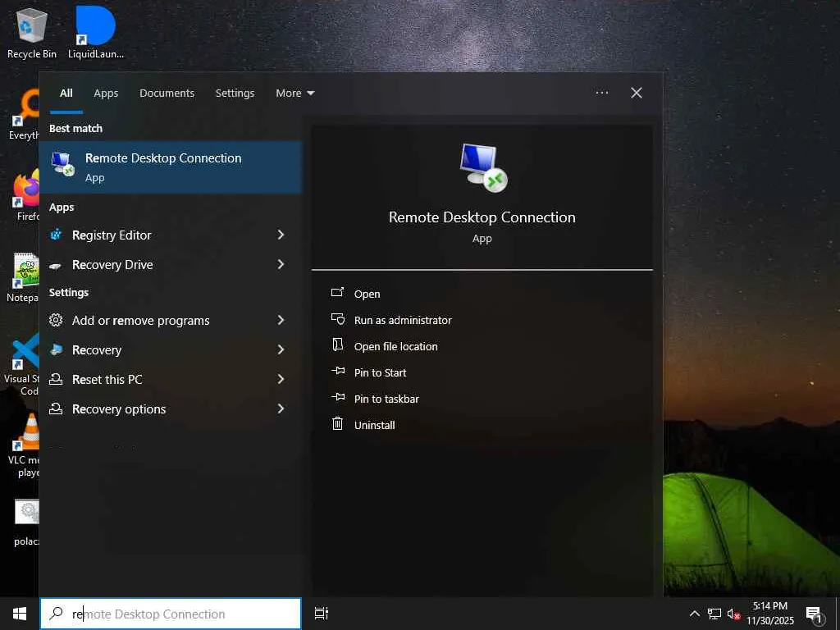840x630 pixels.
Task: Click Add or remove programs gear icon
Action: click(x=56, y=321)
